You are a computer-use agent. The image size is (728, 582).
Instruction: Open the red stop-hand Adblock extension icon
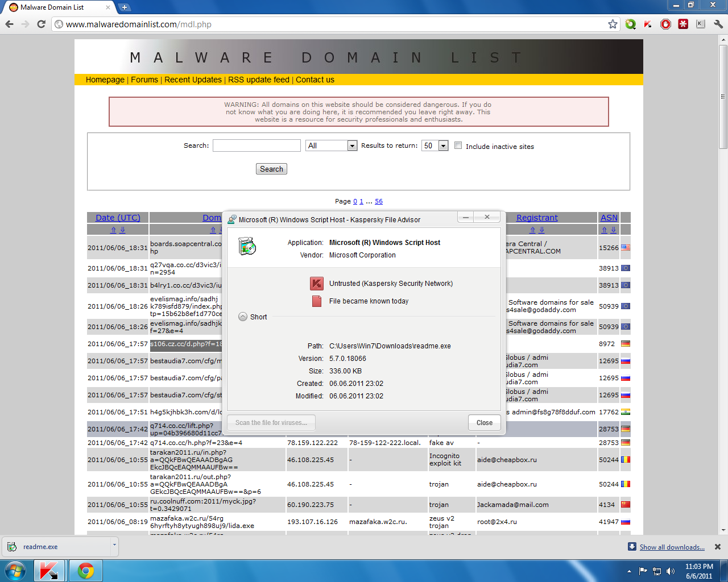click(665, 24)
